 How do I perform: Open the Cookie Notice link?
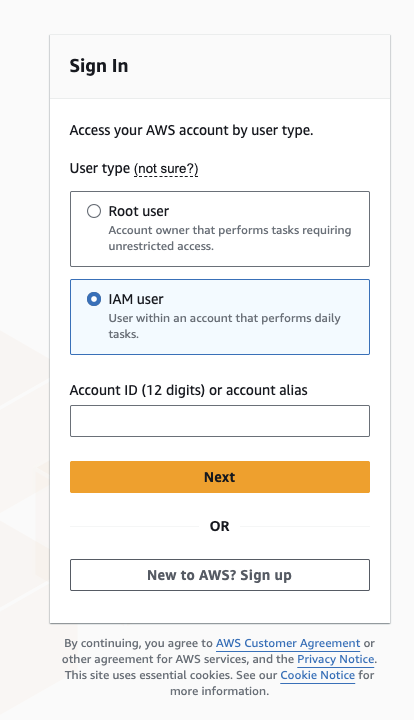pyautogui.click(x=318, y=675)
